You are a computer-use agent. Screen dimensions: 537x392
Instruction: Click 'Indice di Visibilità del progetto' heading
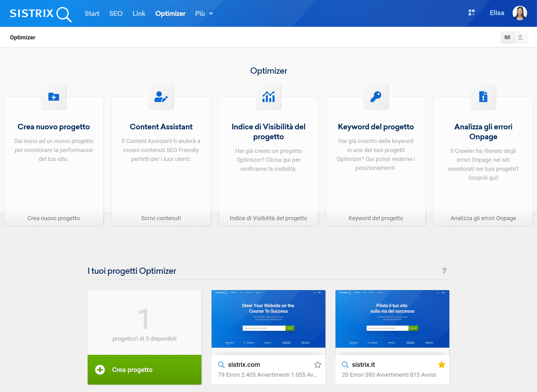[268, 132]
